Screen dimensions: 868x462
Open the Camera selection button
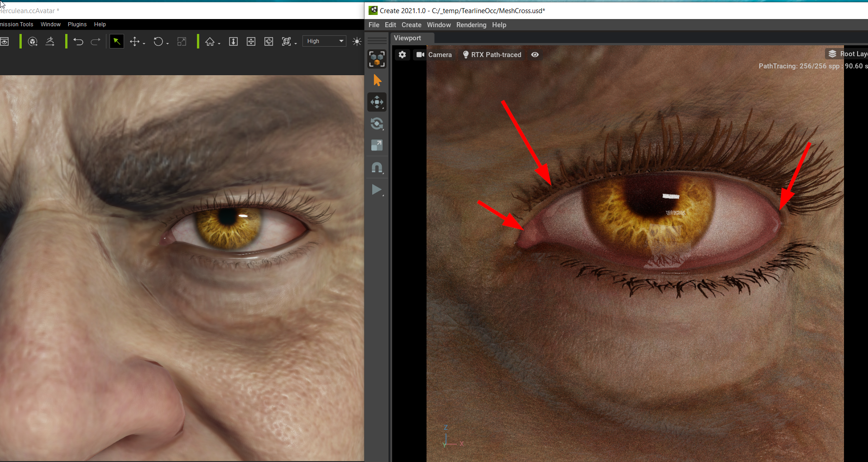pos(434,55)
